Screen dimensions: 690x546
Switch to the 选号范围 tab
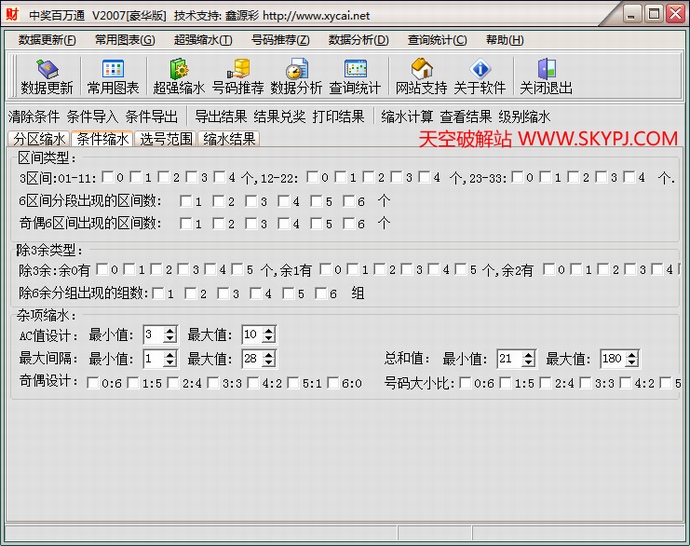165,139
